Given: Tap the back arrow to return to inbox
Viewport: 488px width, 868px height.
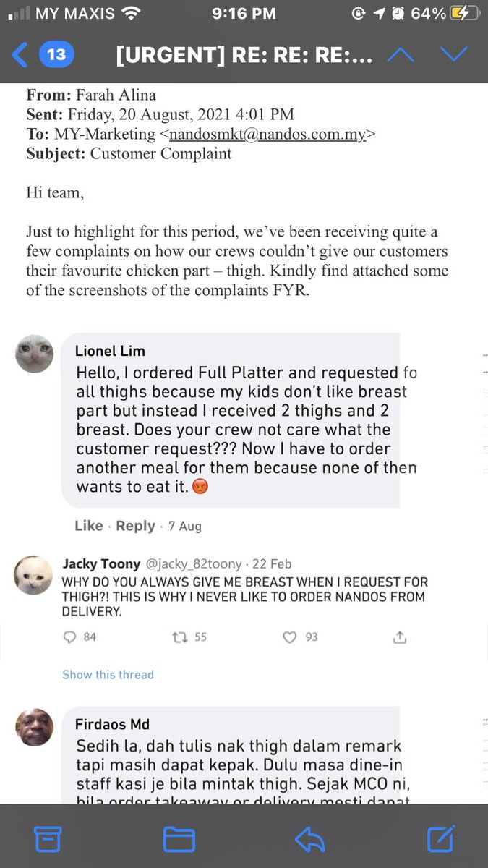Looking at the screenshot, I should pyautogui.click(x=20, y=55).
